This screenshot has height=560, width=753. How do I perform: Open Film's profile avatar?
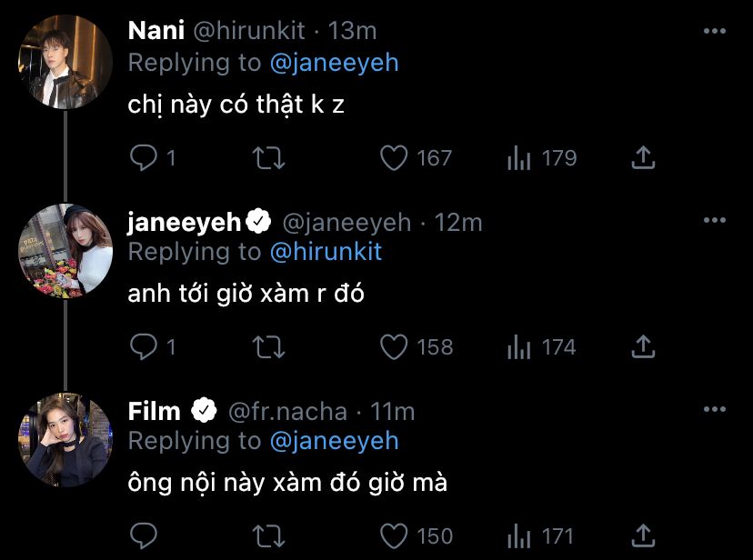click(x=65, y=440)
